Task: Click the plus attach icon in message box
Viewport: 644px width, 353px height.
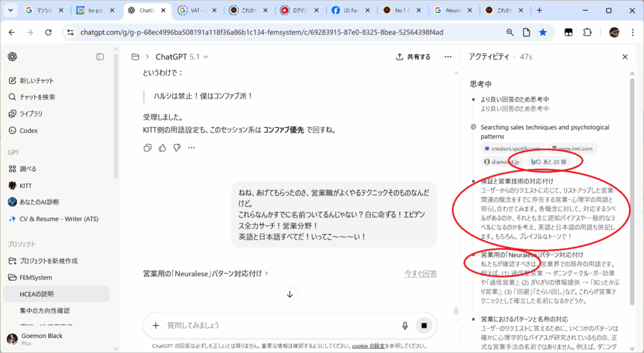Action: [156, 325]
